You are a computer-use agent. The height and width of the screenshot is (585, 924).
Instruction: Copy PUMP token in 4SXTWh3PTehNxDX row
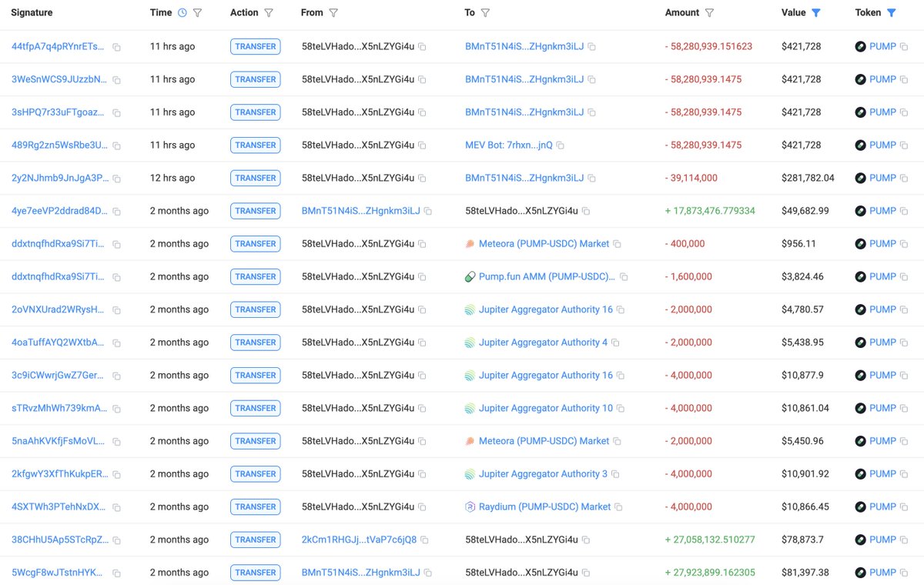click(x=904, y=507)
